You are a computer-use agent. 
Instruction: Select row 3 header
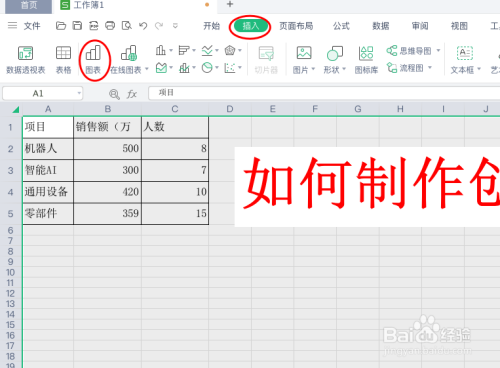11,170
